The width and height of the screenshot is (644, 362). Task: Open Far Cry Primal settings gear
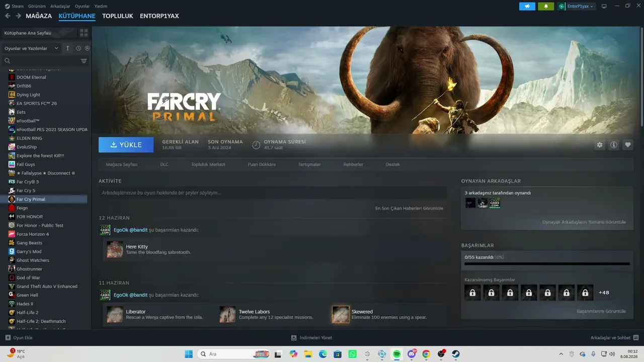(x=600, y=145)
